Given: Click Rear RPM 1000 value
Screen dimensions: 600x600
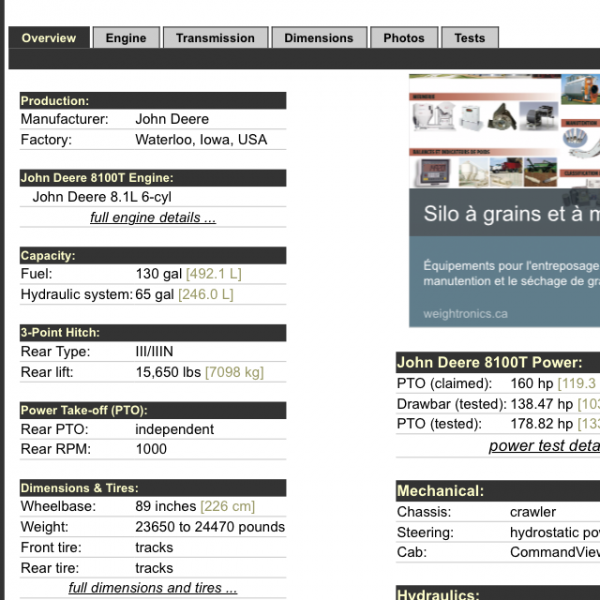Looking at the screenshot, I should click(x=152, y=449).
